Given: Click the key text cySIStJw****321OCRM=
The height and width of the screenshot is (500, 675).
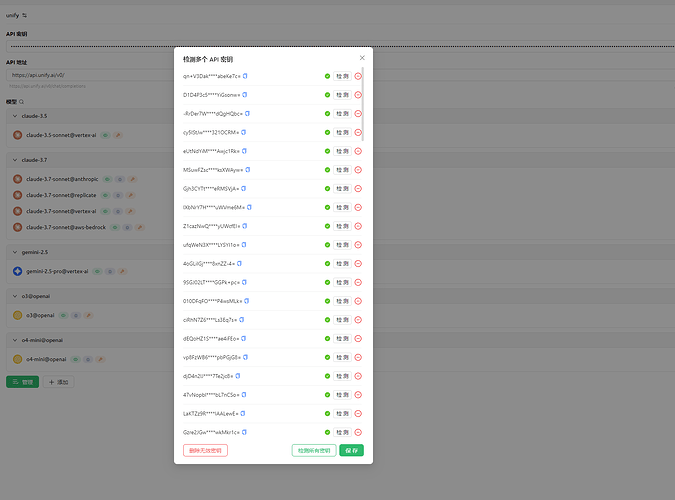Looking at the screenshot, I should tap(211, 133).
